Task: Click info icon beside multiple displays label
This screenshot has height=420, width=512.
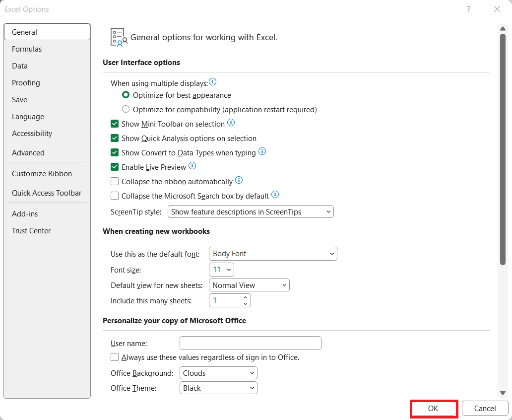Action: [x=212, y=82]
